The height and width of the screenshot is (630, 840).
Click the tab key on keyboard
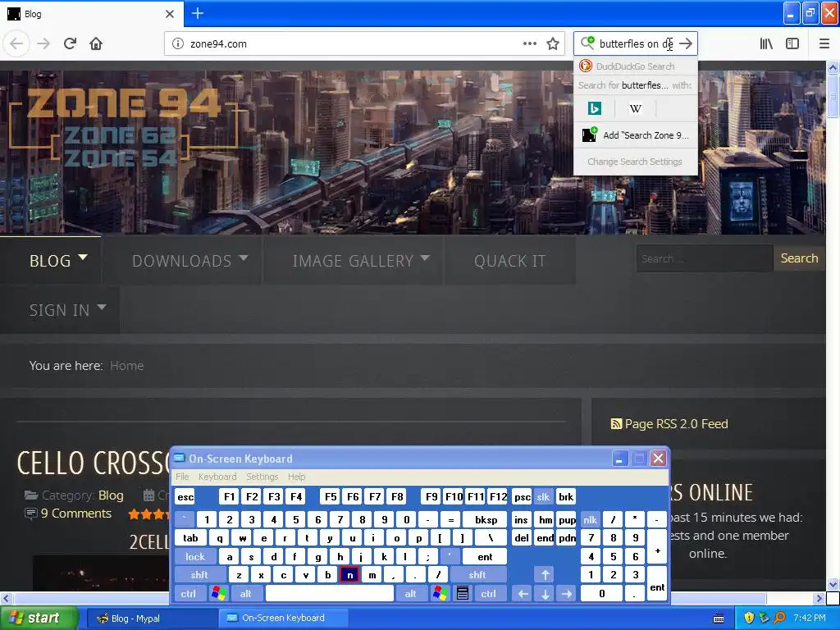pos(190,538)
